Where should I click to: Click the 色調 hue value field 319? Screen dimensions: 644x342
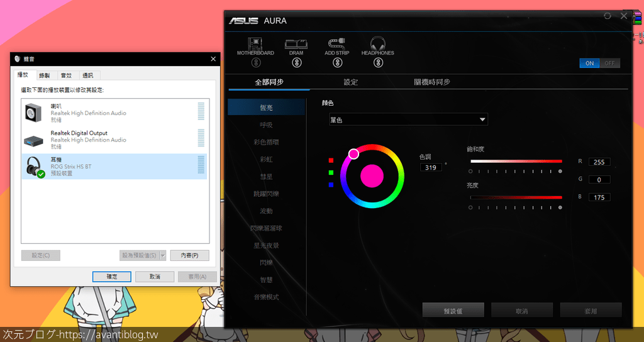[431, 167]
